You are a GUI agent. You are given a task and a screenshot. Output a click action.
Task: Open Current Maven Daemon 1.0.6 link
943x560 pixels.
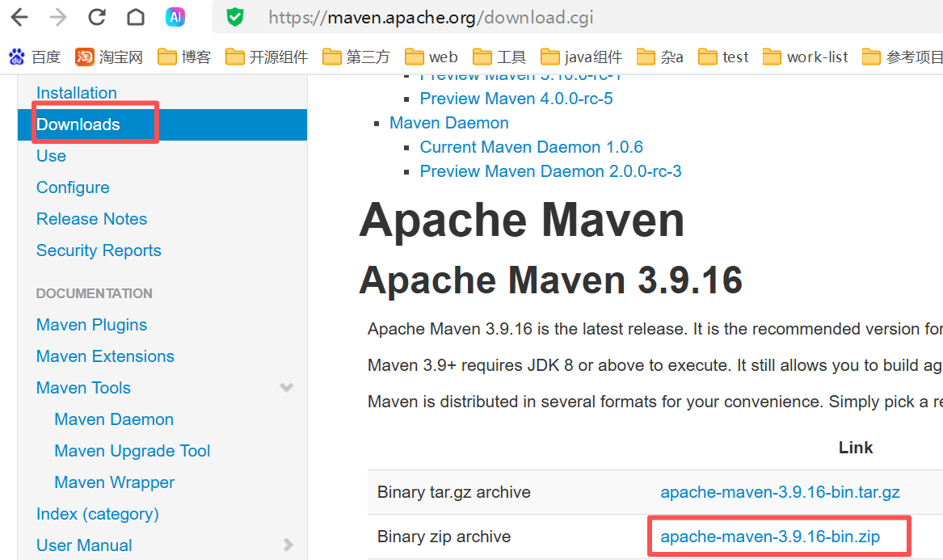[531, 147]
